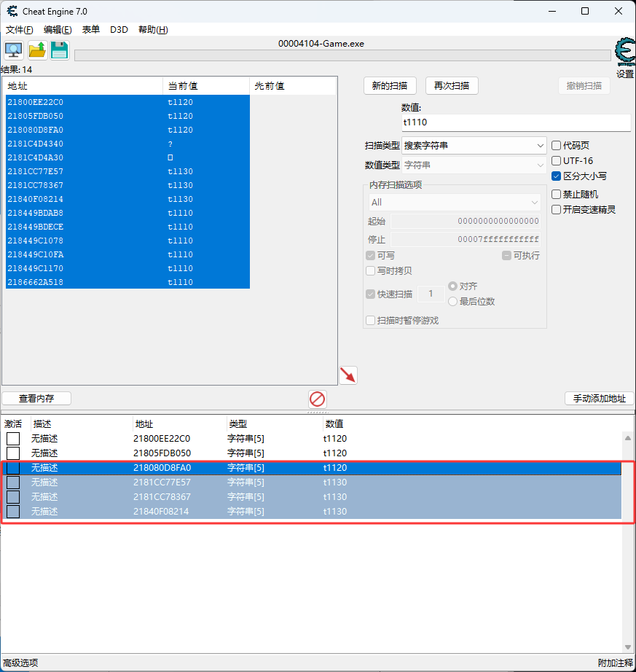Select address list row 218080D8FA0
The height and width of the screenshot is (672, 636).
pyautogui.click(x=312, y=468)
